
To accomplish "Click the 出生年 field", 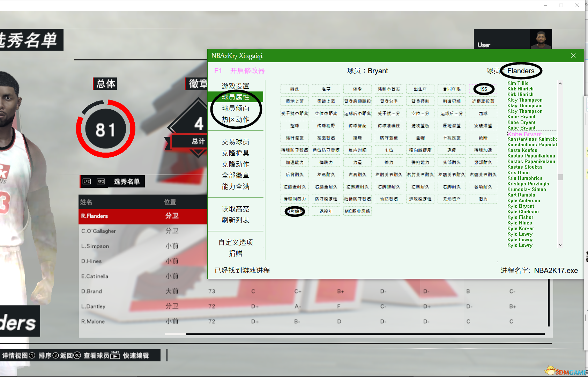I will [x=420, y=89].
